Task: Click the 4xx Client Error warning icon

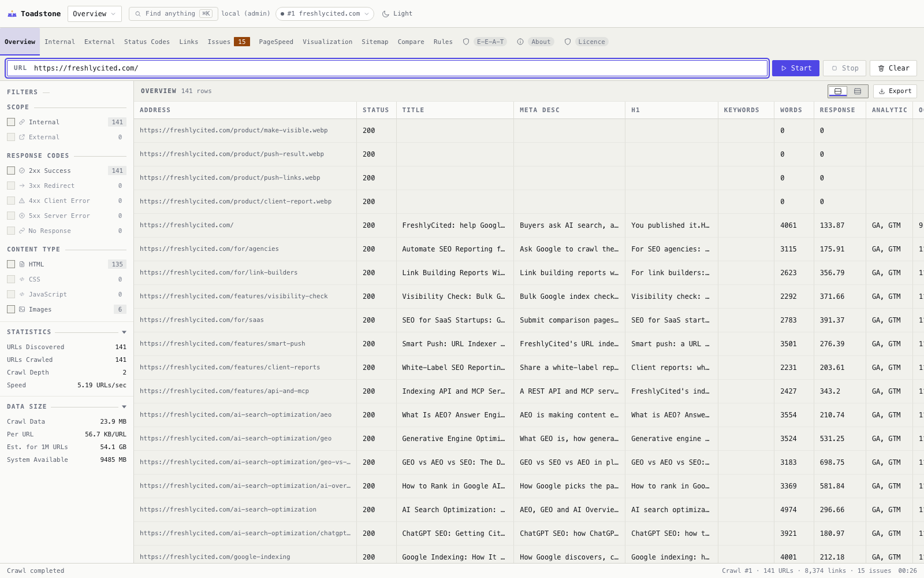Action: [22, 201]
